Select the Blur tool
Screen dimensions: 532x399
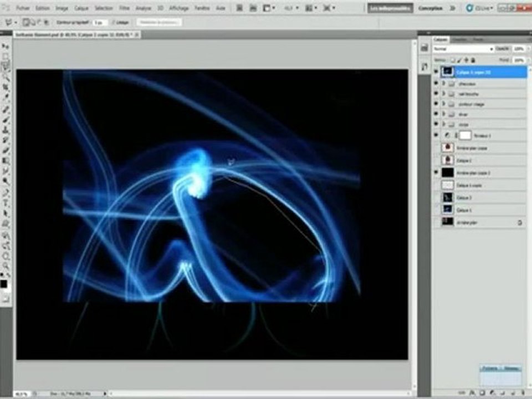click(x=6, y=171)
